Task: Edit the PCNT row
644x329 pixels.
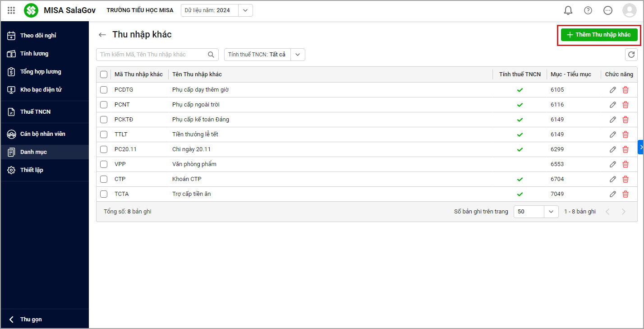Action: click(x=613, y=105)
